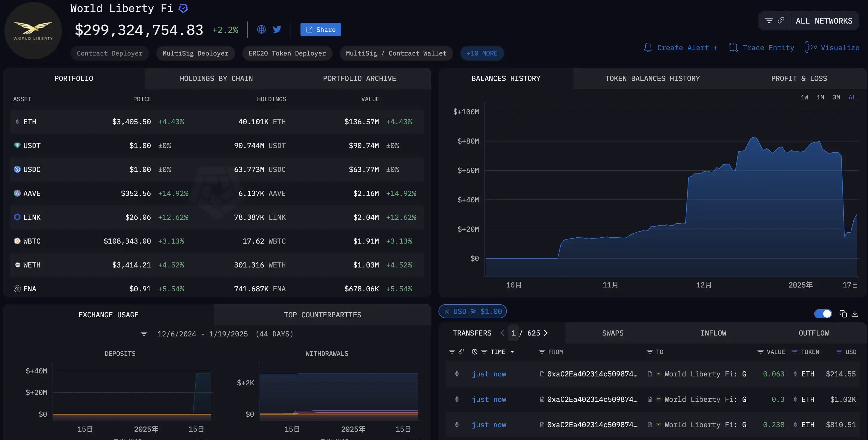Image resolution: width=868 pixels, height=440 pixels.
Task: Open the website globe icon
Action: click(x=261, y=30)
